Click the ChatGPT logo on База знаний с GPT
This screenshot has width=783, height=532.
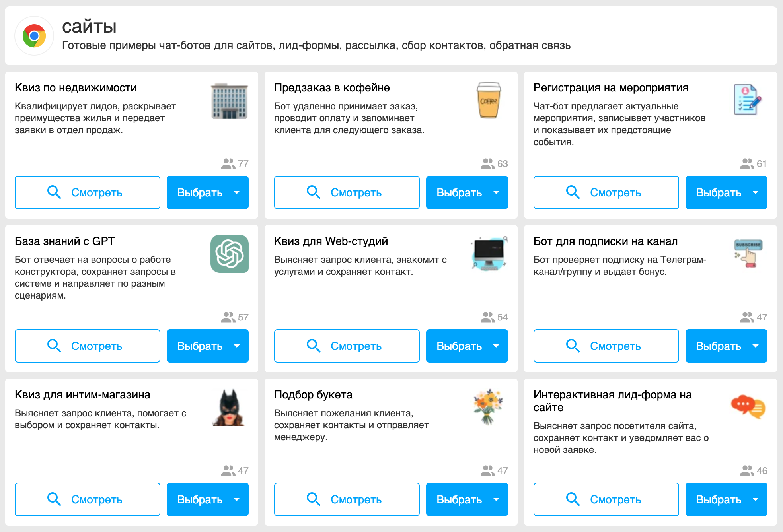pos(230,254)
